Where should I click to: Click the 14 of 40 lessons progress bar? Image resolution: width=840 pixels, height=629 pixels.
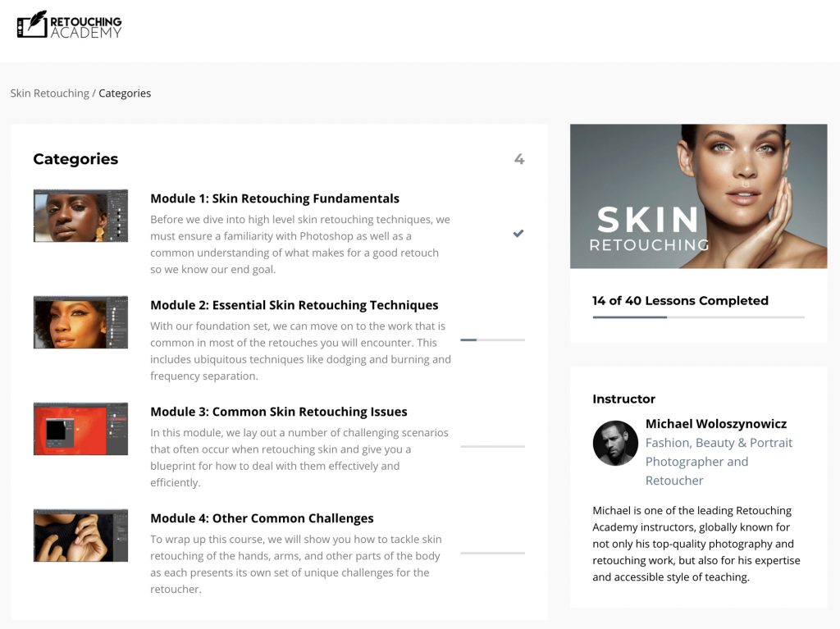click(x=698, y=317)
